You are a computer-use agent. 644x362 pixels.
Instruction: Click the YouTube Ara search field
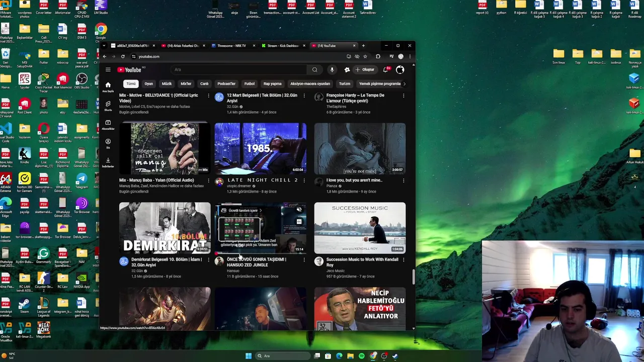click(239, 69)
